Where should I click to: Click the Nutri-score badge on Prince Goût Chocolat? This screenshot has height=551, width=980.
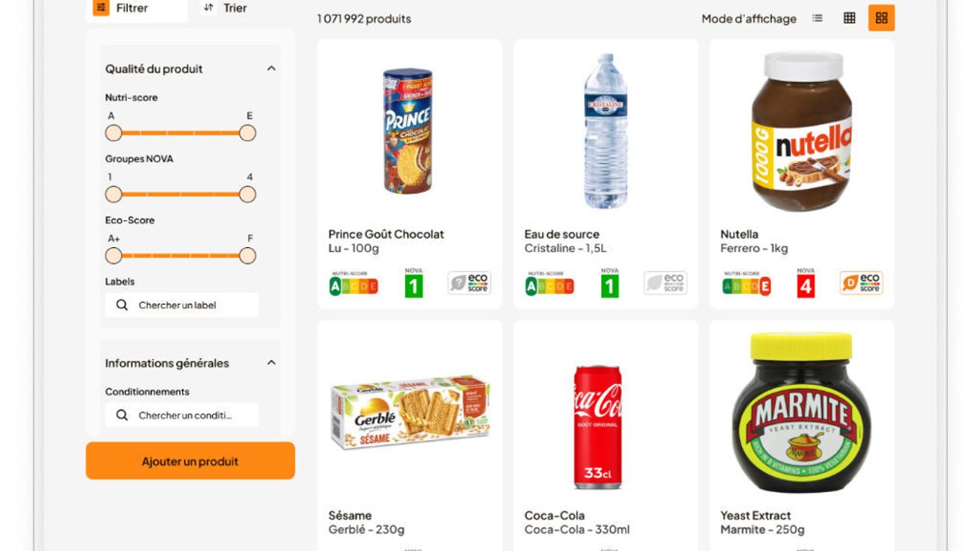pos(354,285)
